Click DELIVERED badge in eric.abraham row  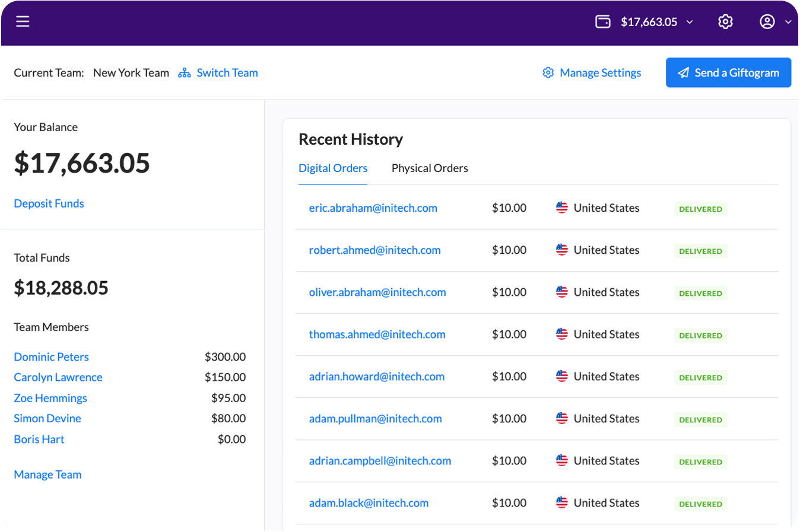coord(700,209)
